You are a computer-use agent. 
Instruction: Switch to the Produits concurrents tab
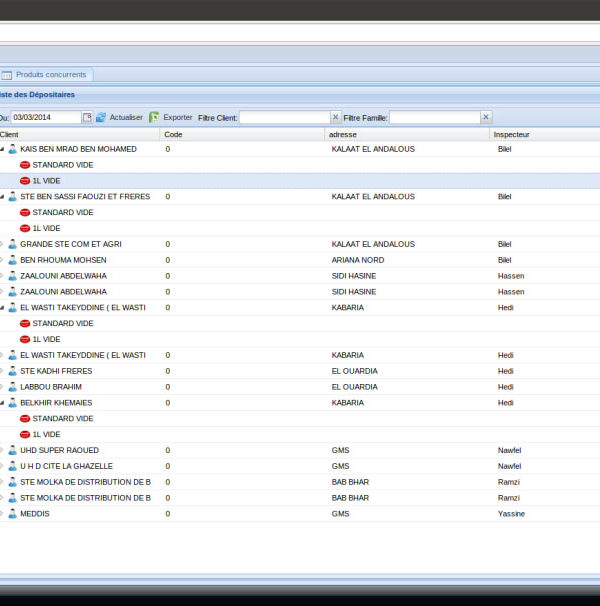click(52, 75)
